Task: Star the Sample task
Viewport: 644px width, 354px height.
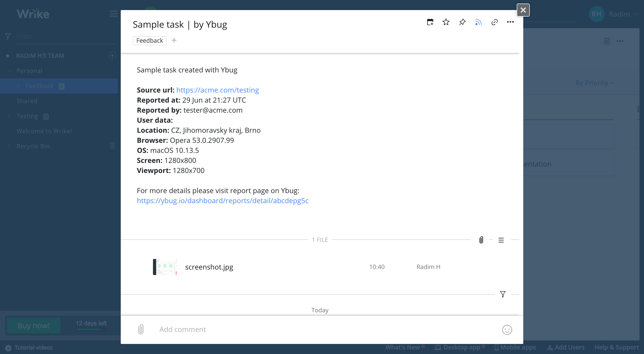Action: tap(446, 22)
